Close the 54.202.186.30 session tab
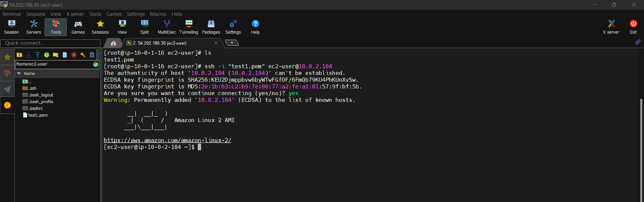Screen dimensions: 644x202 [216, 43]
